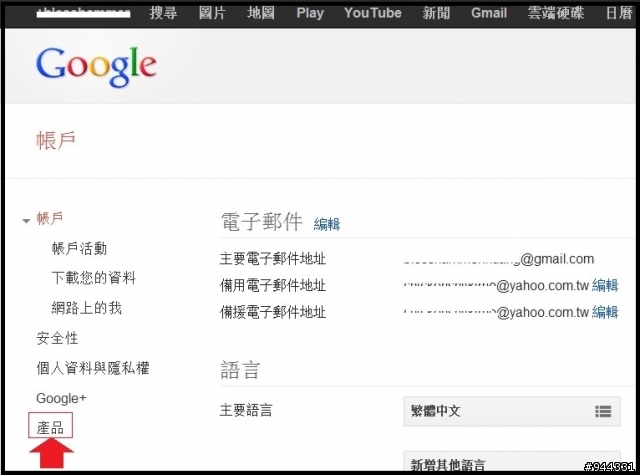The height and width of the screenshot is (475, 640).
Task: Click the primary @gmail.com address
Action: pyautogui.click(x=499, y=259)
